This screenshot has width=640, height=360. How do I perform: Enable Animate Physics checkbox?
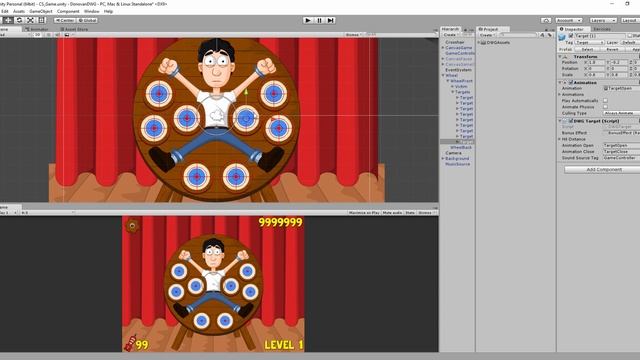pos(605,107)
